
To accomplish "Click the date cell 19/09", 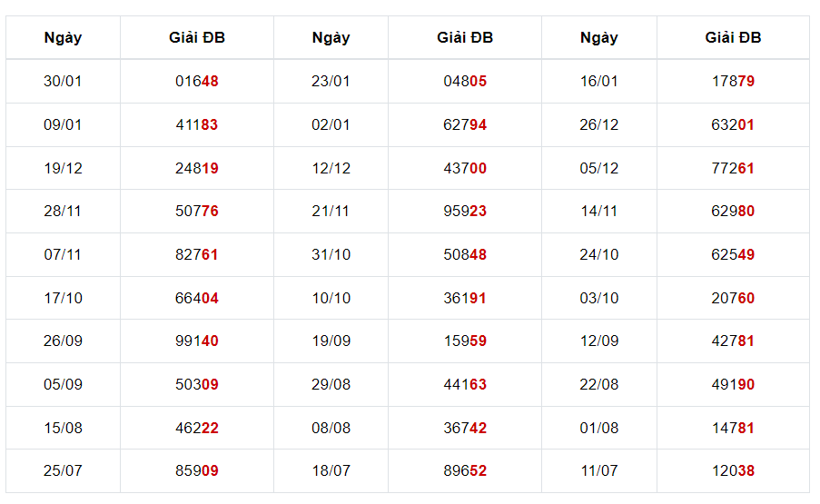I will (x=331, y=341).
